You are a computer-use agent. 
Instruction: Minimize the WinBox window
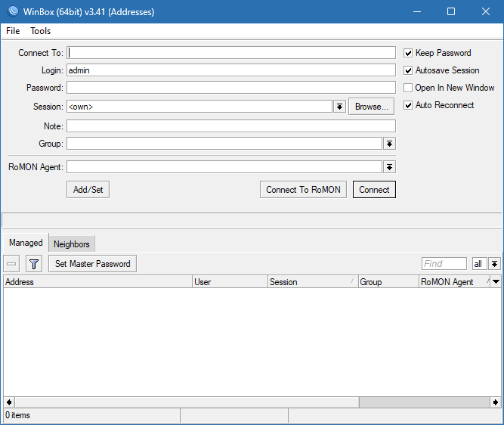point(417,11)
